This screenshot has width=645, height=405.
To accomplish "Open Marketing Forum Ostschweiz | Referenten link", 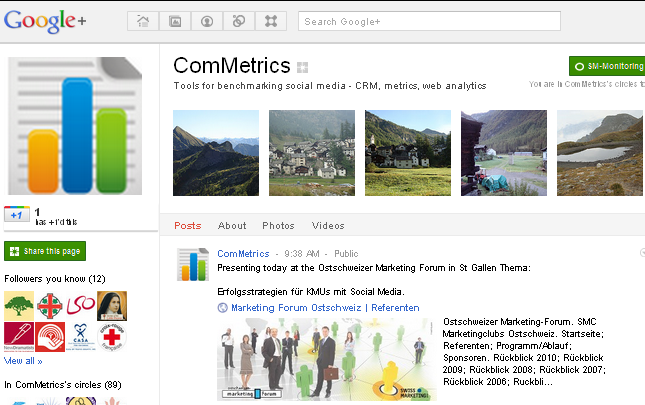I will 325,308.
